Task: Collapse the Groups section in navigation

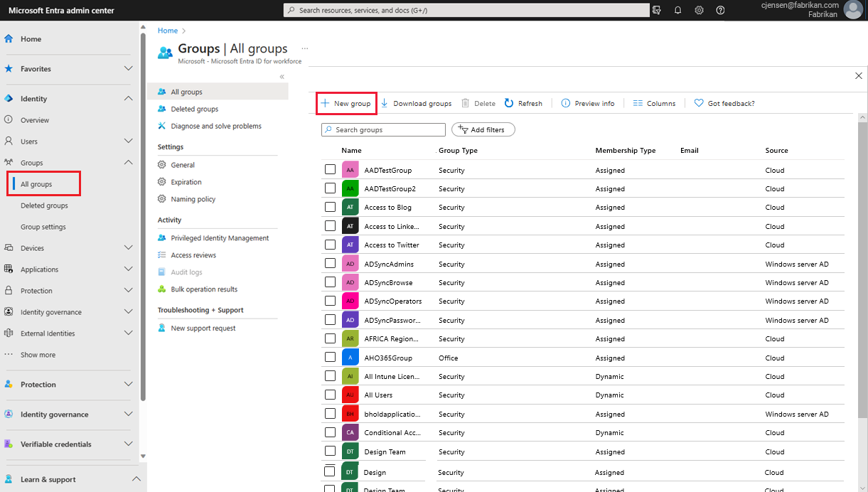Action: [x=129, y=162]
